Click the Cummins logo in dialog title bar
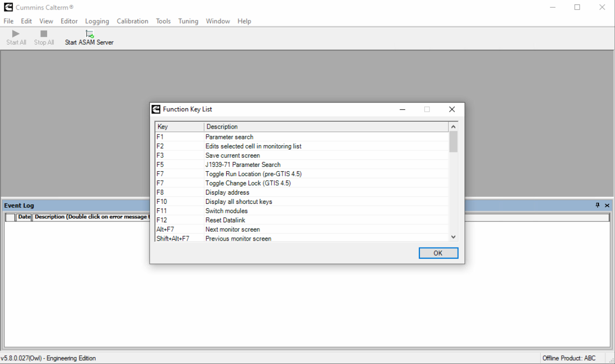615x364 pixels. pos(156,109)
